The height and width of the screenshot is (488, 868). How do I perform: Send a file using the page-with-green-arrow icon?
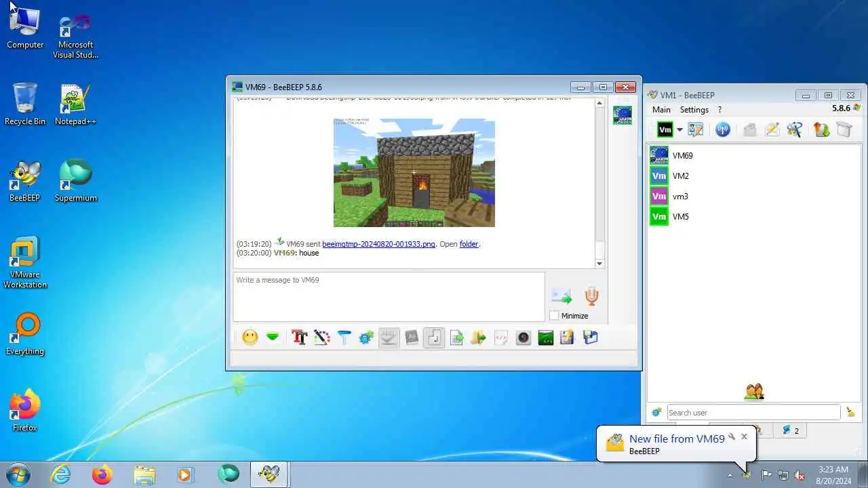pyautogui.click(x=456, y=338)
